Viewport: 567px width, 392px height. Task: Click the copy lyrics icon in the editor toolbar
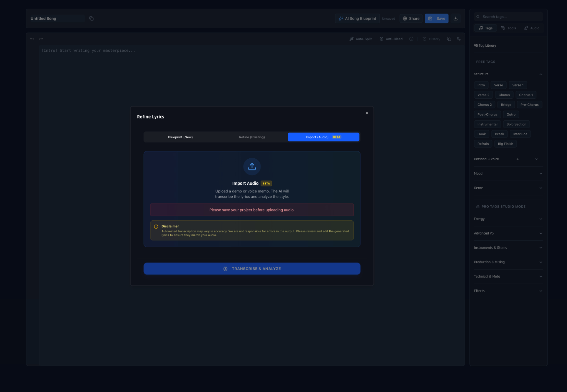(x=449, y=39)
